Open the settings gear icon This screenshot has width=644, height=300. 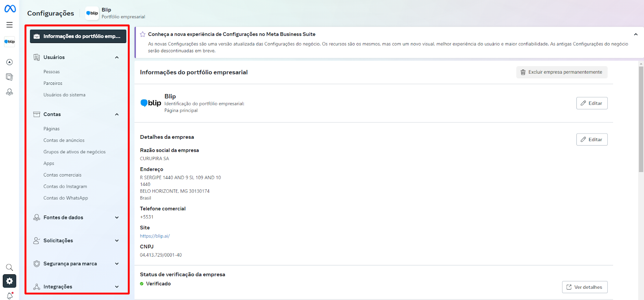pyautogui.click(x=9, y=281)
